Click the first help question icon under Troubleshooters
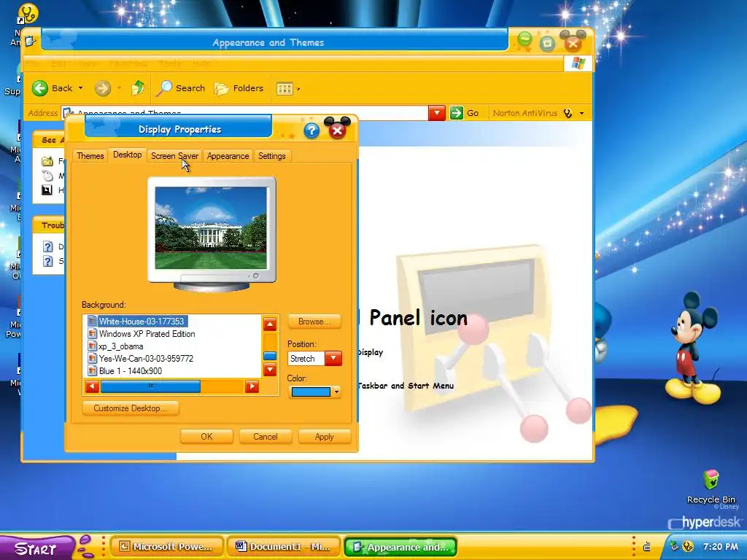Viewport: 747px width, 560px height. pos(47,246)
